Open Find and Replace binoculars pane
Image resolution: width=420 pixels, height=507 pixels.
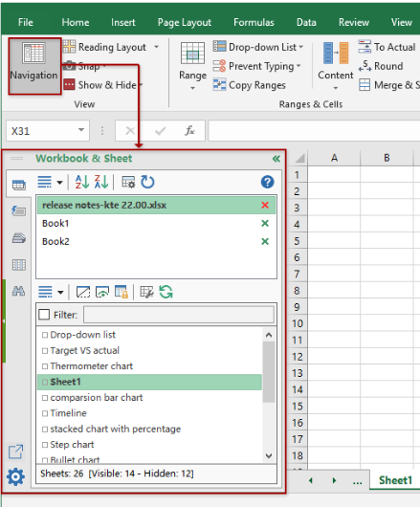pyautogui.click(x=18, y=291)
